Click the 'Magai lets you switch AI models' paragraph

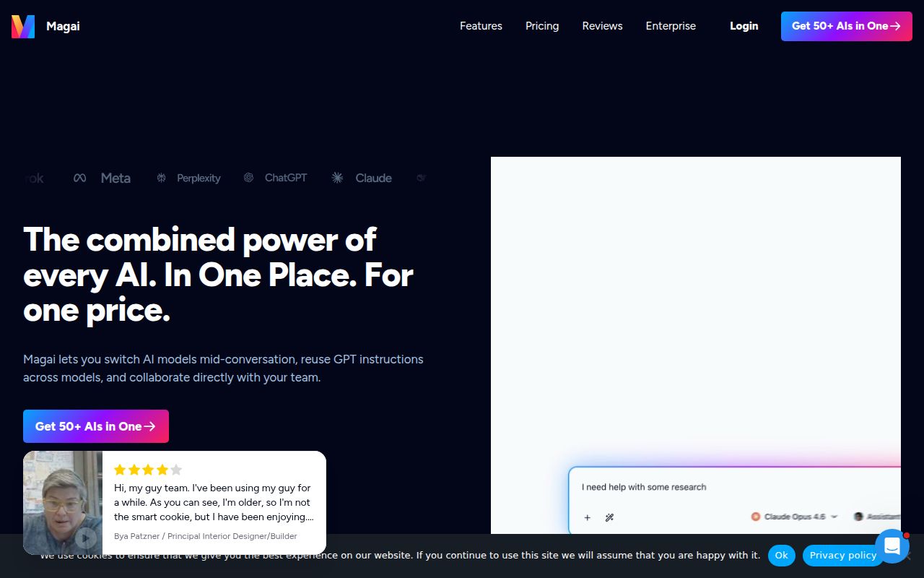click(x=223, y=368)
